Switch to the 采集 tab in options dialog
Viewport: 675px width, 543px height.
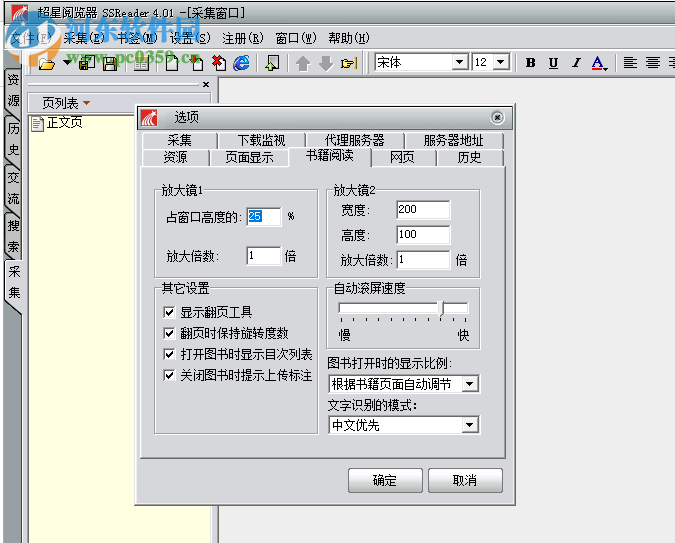180,140
